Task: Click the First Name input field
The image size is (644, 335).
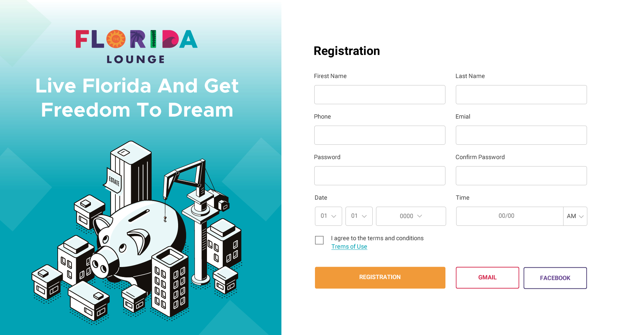Action: [379, 94]
